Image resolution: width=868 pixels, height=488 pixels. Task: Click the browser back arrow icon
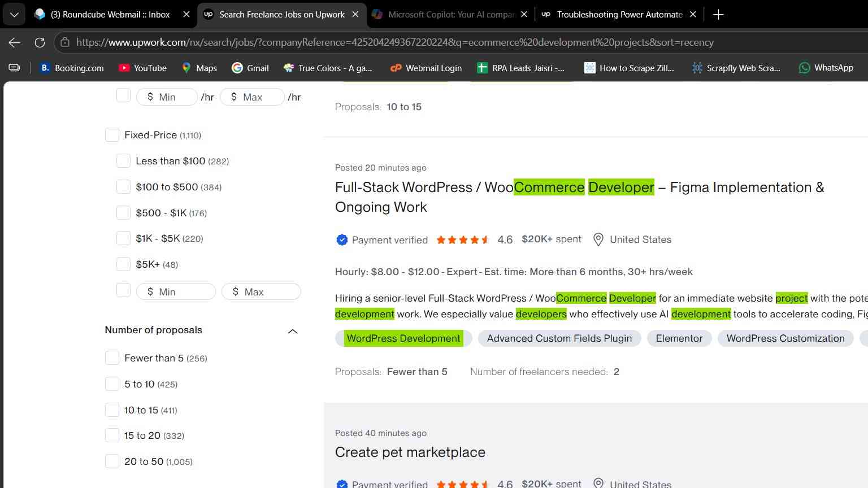click(x=15, y=42)
